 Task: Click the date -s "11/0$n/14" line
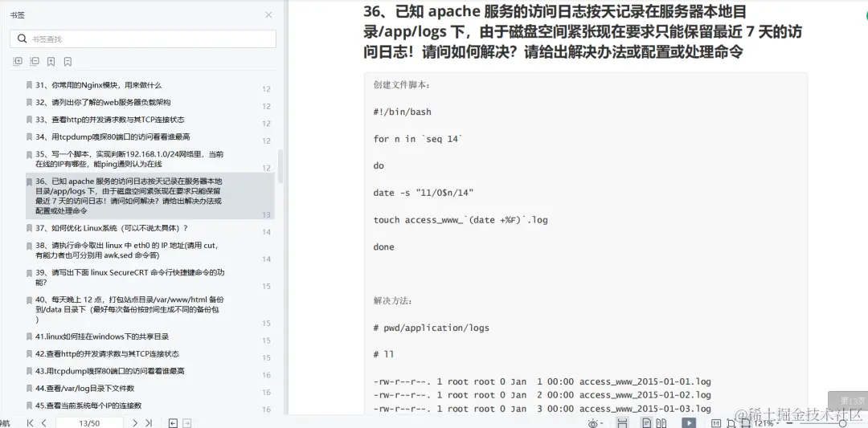click(424, 193)
